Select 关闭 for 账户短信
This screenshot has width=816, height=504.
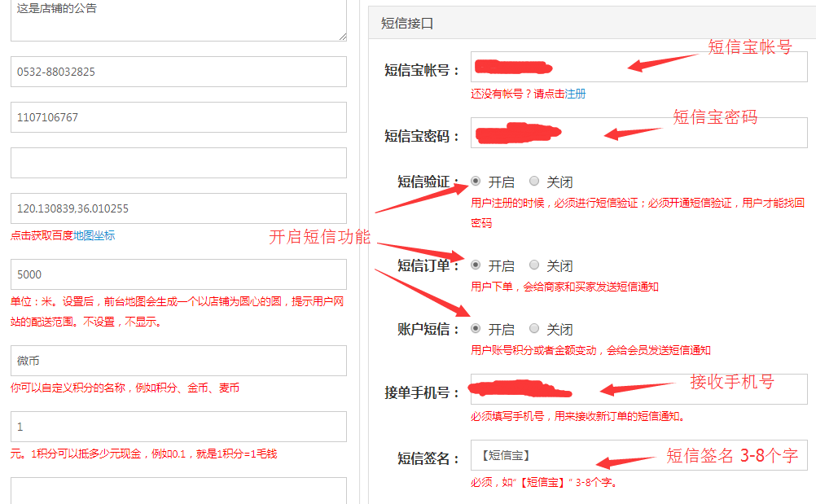click(534, 328)
